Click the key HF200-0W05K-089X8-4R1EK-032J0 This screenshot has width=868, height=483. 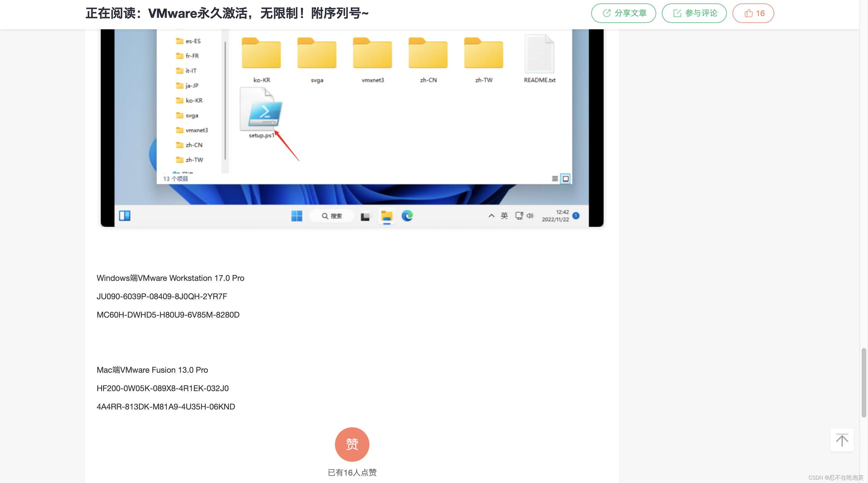click(x=162, y=388)
